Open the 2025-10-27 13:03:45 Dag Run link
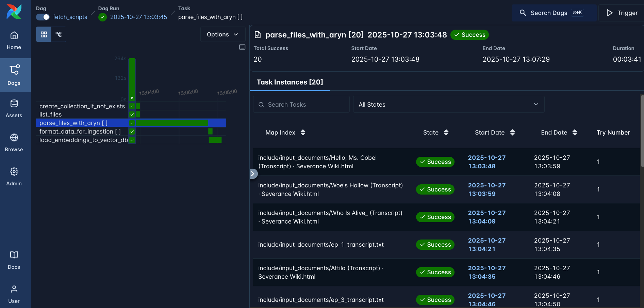The height and width of the screenshot is (308, 644). click(138, 17)
